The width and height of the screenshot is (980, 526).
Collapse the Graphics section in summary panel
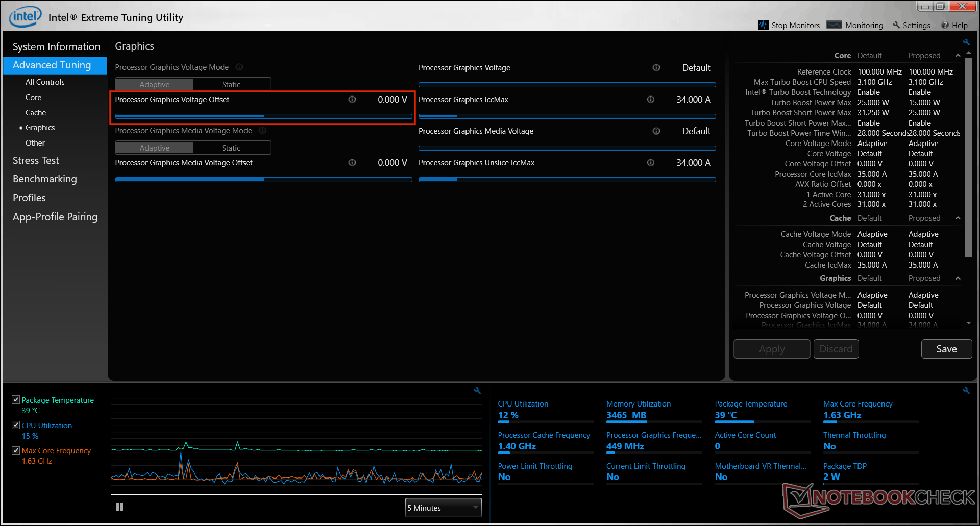pyautogui.click(x=958, y=278)
